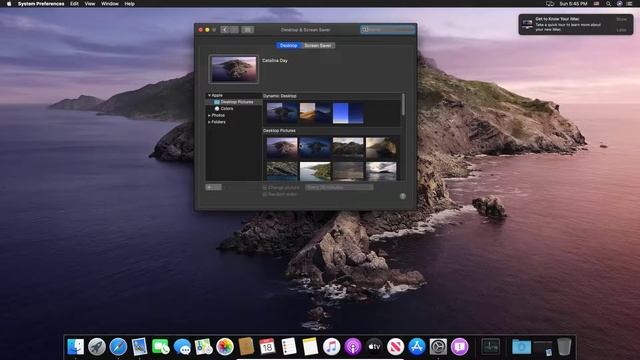This screenshot has width=640, height=360.
Task: Click screen mirroring icon in menu bar
Action: click(550, 4)
